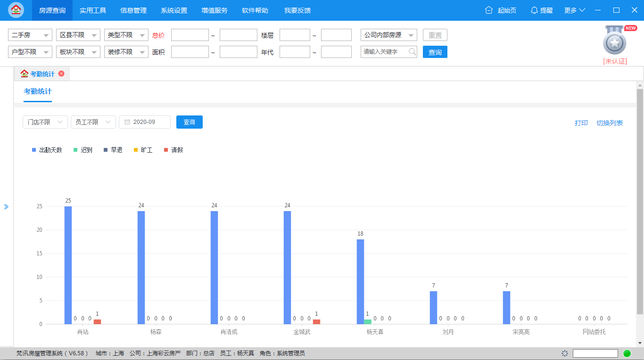Toggle 出勤天数 legend series
The height and width of the screenshot is (360, 644).
pos(47,150)
